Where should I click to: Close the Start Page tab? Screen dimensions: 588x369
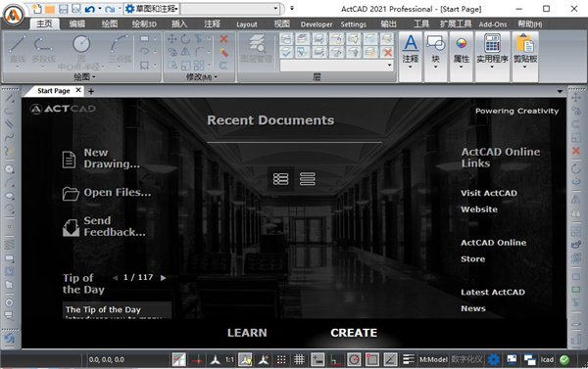78,90
